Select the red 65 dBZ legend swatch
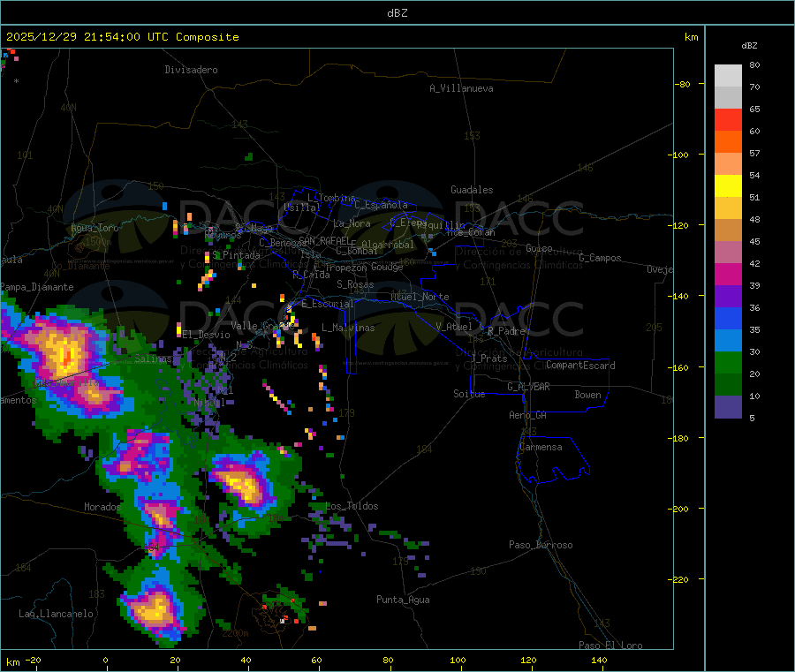The width and height of the screenshot is (795, 672). coord(728,119)
